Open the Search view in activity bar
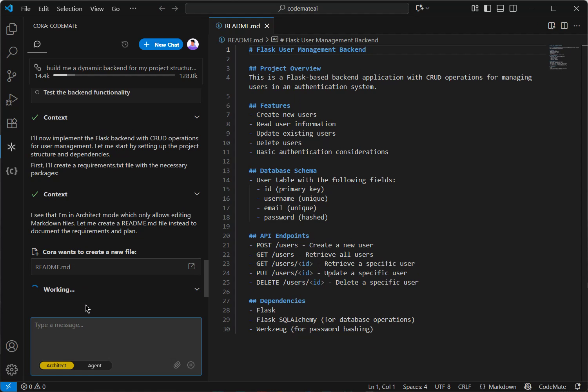This screenshot has width=588, height=392. tap(12, 52)
